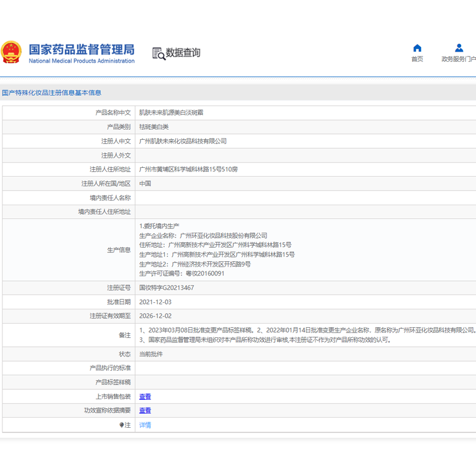The width and height of the screenshot is (476, 476).
Task: Click the 产品执行的标准 field label
Action: [x=110, y=368]
